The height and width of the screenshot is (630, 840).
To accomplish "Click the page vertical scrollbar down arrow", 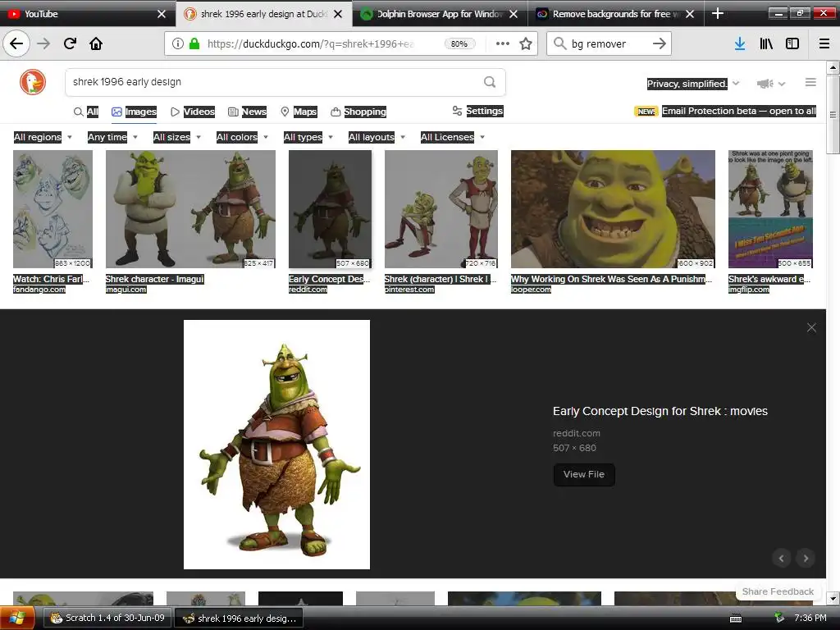I will 833,599.
